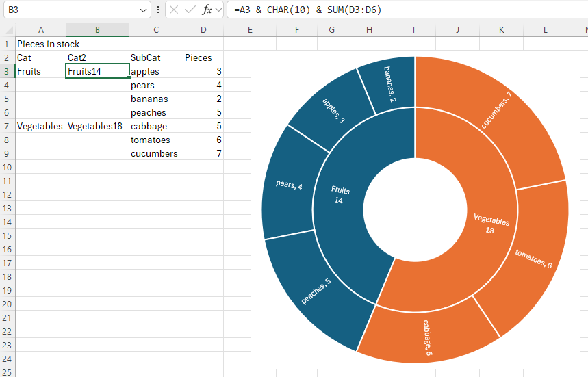Click the 'apples' cell
The image size is (588, 377).
click(156, 71)
